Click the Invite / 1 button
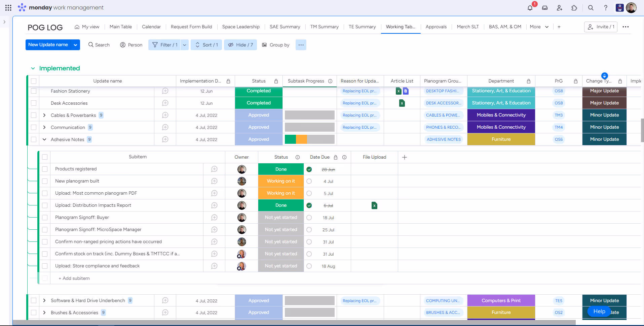 click(601, 27)
